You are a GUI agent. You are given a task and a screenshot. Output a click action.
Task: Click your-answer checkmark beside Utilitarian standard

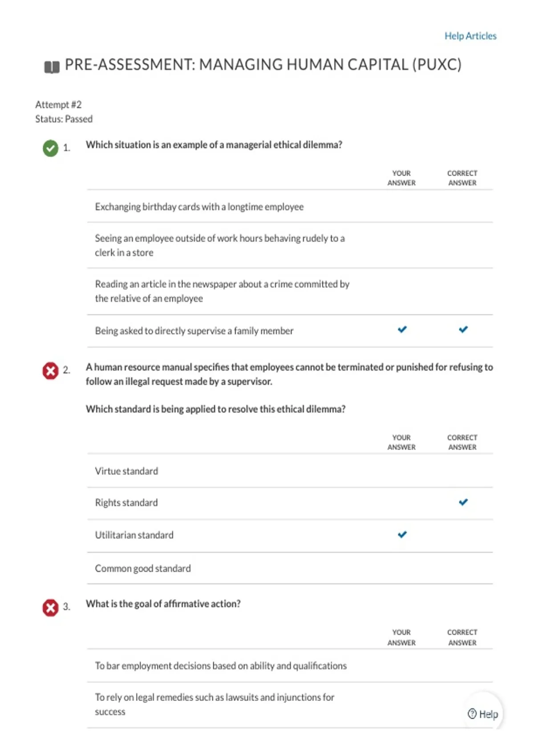click(402, 535)
